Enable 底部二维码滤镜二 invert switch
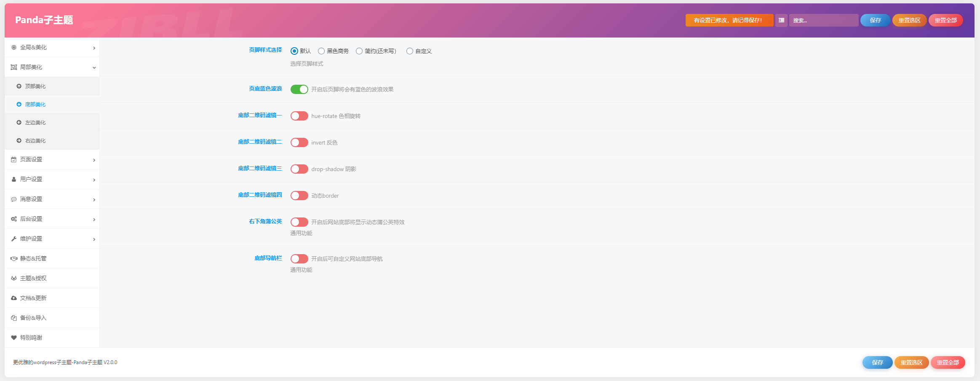This screenshot has width=980, height=381. tap(299, 142)
